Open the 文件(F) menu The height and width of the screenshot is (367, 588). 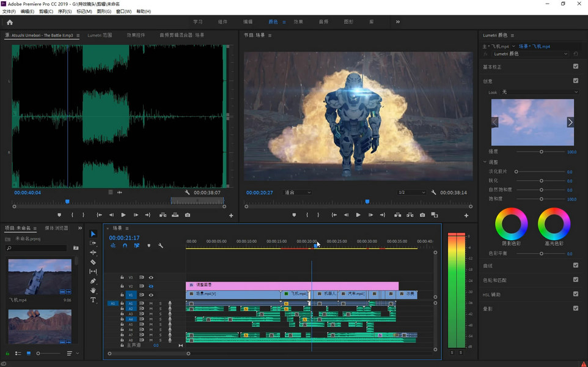pos(9,12)
